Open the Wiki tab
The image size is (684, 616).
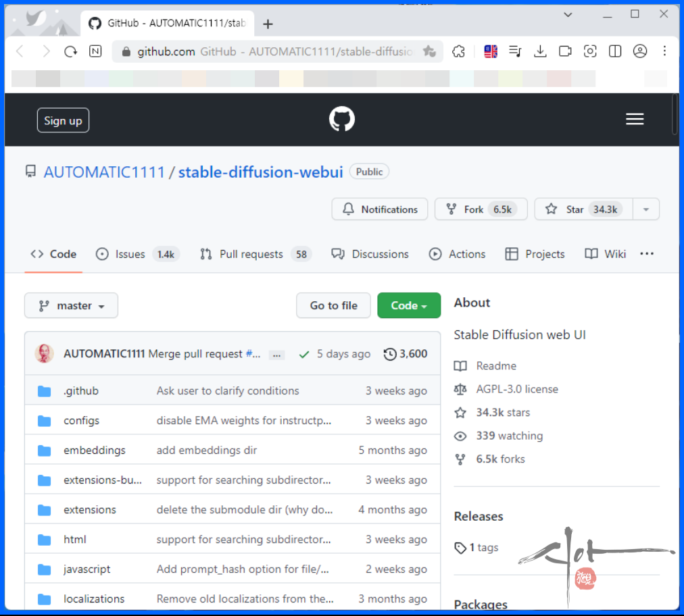click(x=606, y=254)
